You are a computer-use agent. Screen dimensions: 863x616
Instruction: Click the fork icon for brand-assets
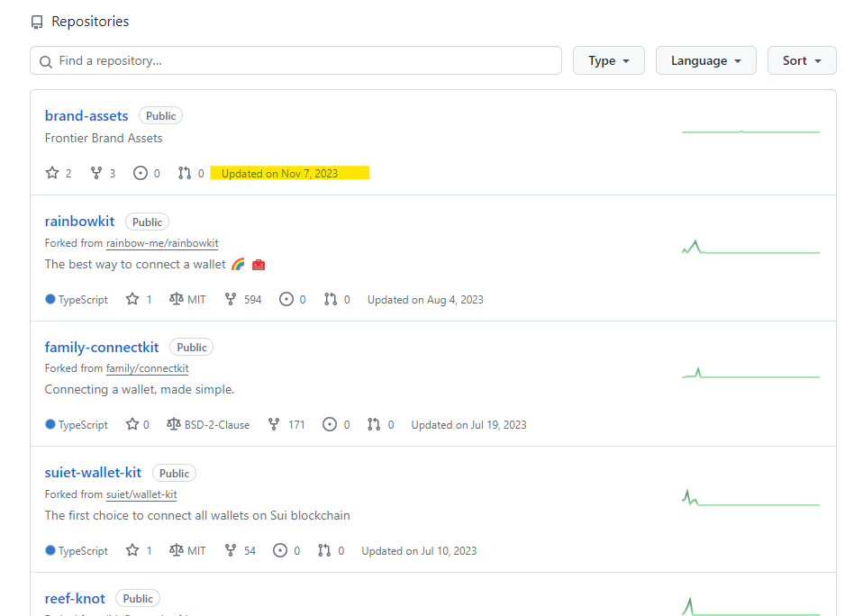[96, 173]
